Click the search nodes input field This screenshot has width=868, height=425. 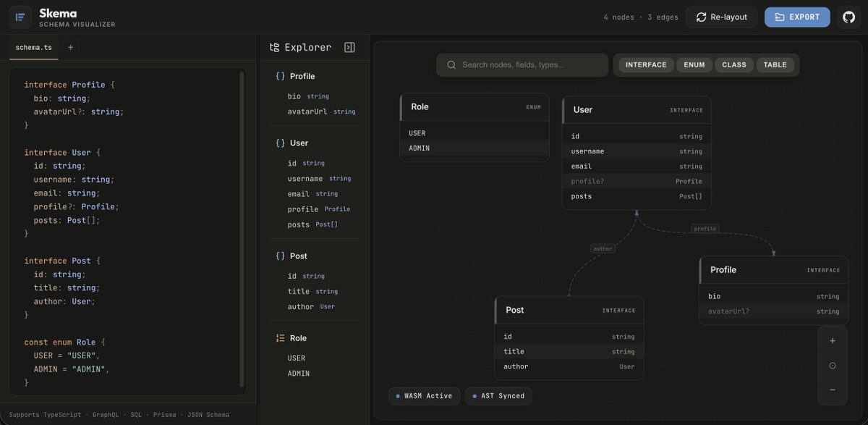click(522, 64)
